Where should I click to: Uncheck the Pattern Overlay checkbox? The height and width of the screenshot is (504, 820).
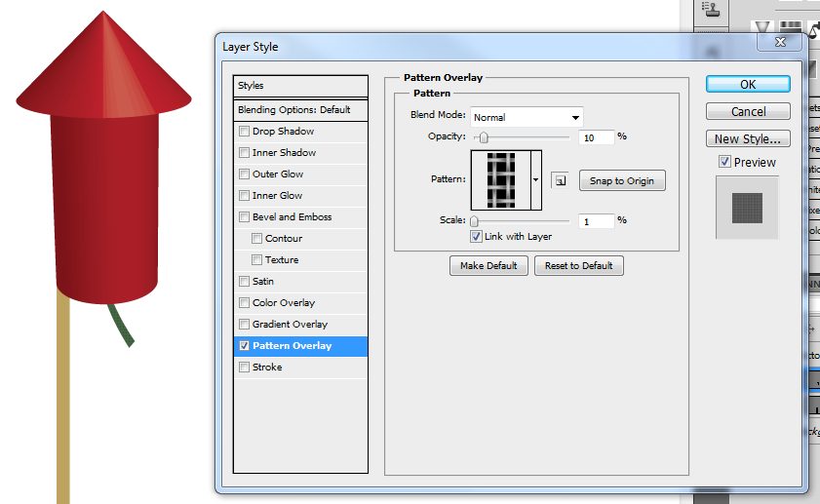pos(244,345)
